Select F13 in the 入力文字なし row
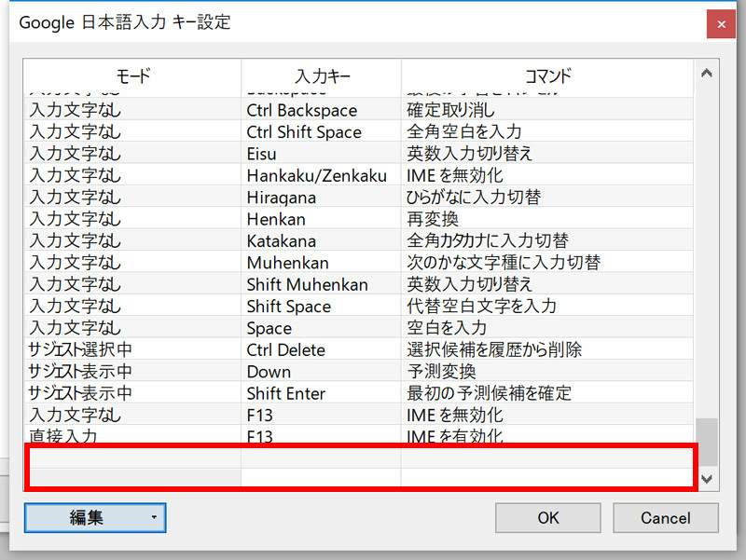Viewport: 746px width, 560px height. coord(322,415)
